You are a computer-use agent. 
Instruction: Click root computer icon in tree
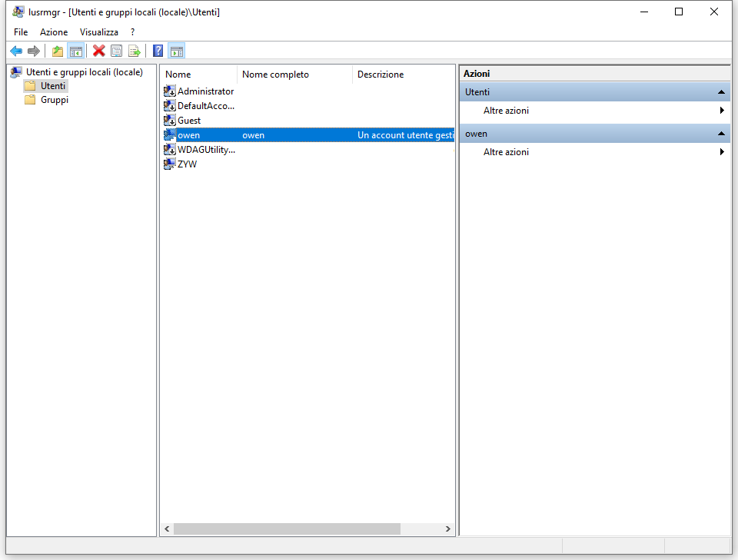point(16,72)
